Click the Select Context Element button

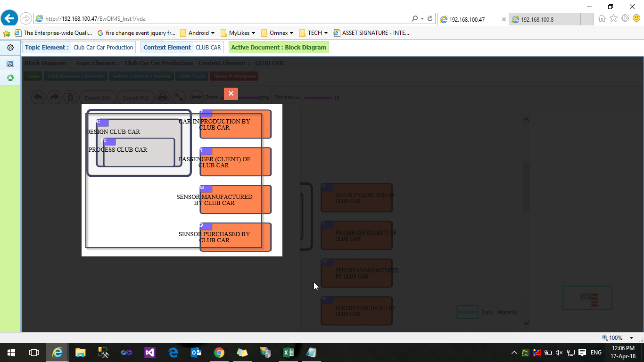click(x=141, y=76)
